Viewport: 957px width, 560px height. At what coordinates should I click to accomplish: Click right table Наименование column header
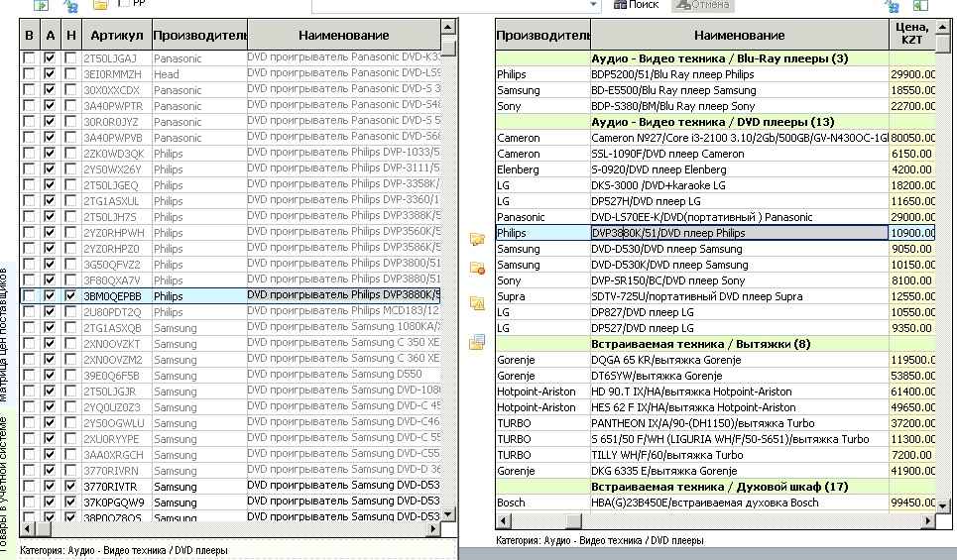(x=739, y=36)
